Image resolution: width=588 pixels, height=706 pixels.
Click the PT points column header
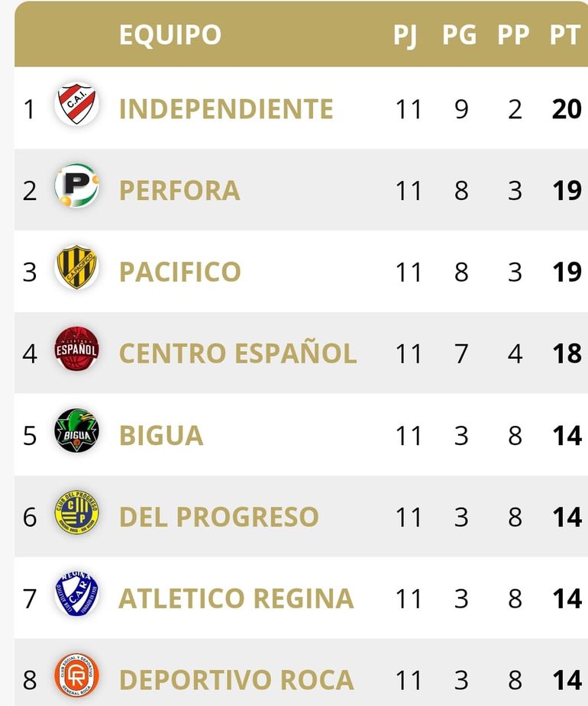point(565,35)
